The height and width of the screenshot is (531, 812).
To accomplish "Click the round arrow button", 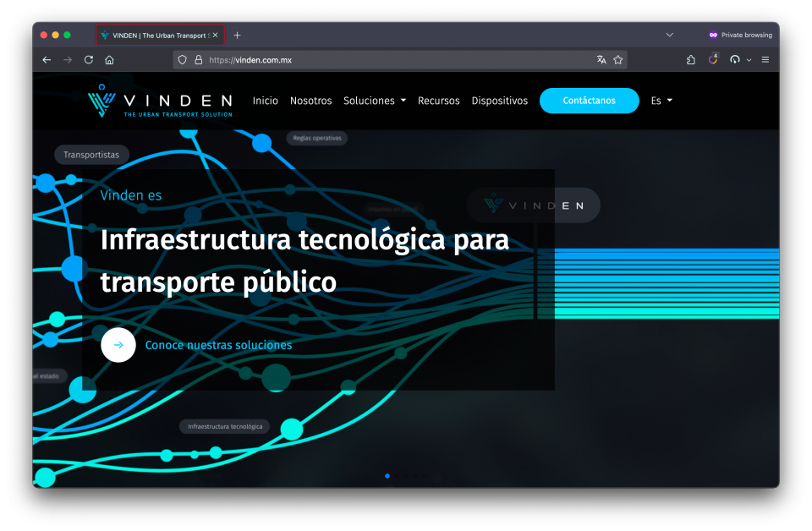I will [118, 345].
